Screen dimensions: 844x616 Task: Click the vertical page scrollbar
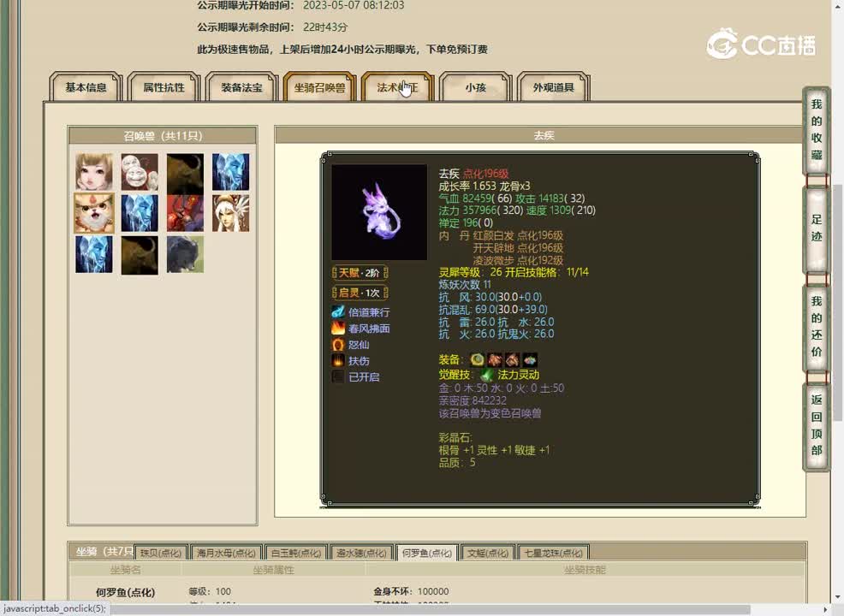coord(838,301)
